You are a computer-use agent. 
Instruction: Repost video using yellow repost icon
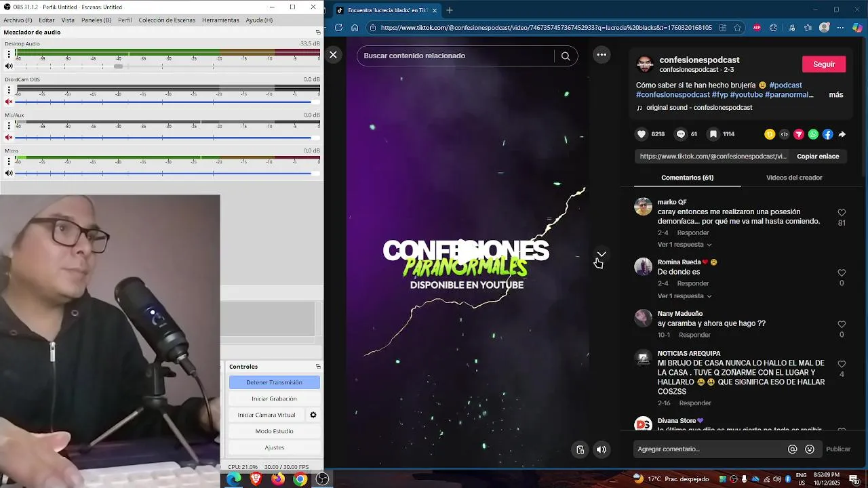pos(770,134)
